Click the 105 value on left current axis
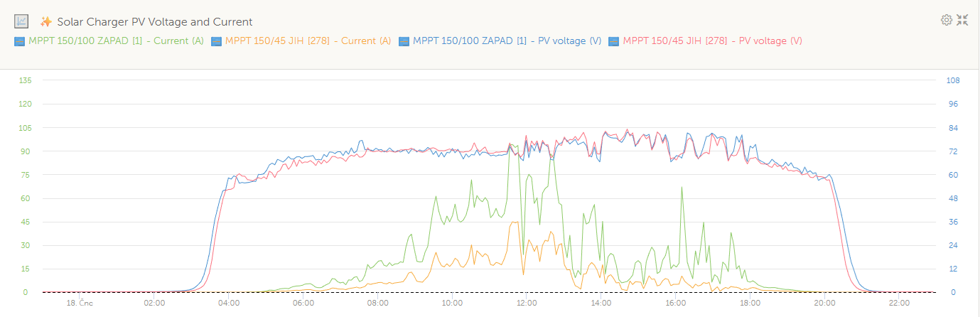The height and width of the screenshot is (317, 980). point(26,128)
